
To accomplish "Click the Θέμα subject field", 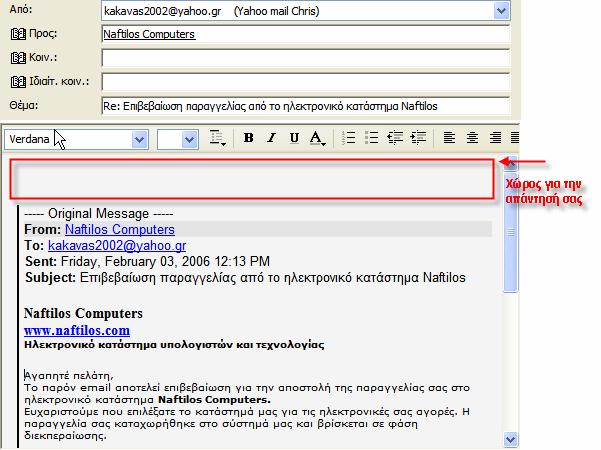I will click(306, 106).
